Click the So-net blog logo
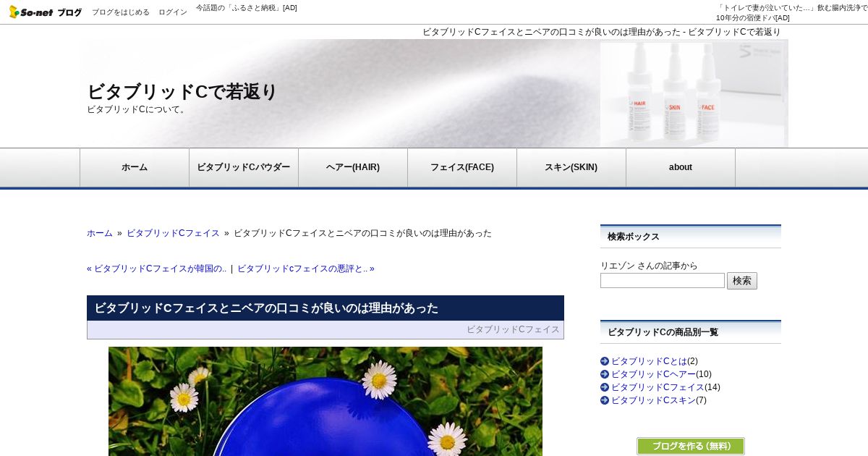The width and height of the screenshot is (868, 456). [x=46, y=12]
